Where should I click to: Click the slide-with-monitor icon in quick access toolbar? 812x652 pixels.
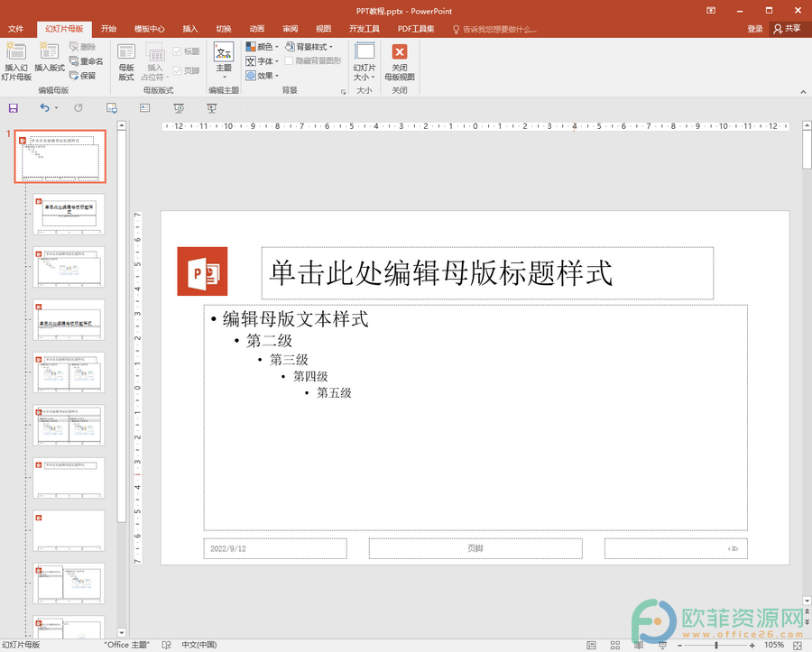(111, 108)
